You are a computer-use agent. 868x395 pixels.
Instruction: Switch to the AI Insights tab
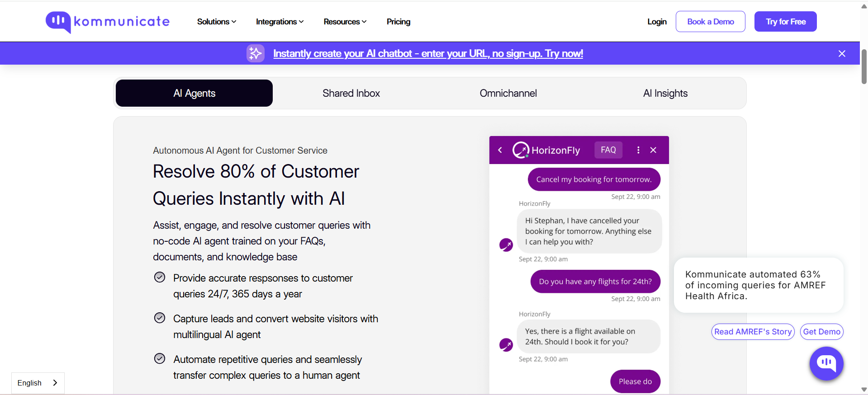point(665,93)
